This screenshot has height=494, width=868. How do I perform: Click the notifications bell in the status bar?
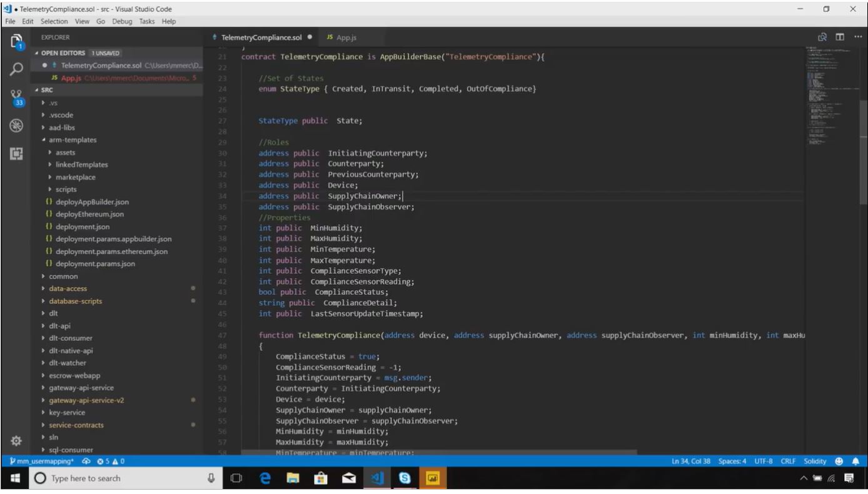855,461
